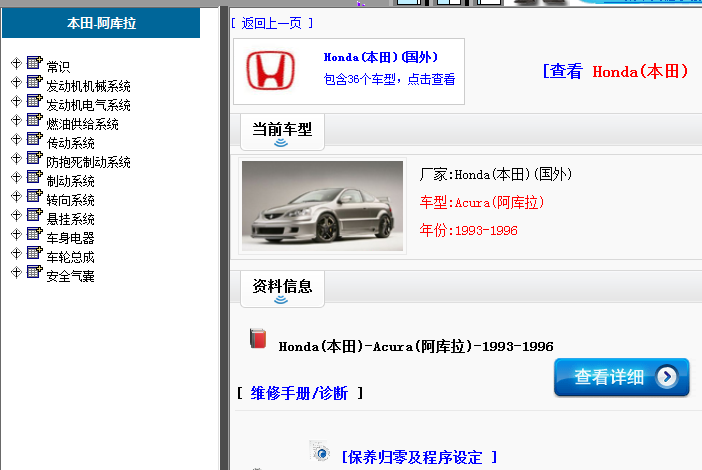Switch to the 当前车型 tab

(x=282, y=132)
